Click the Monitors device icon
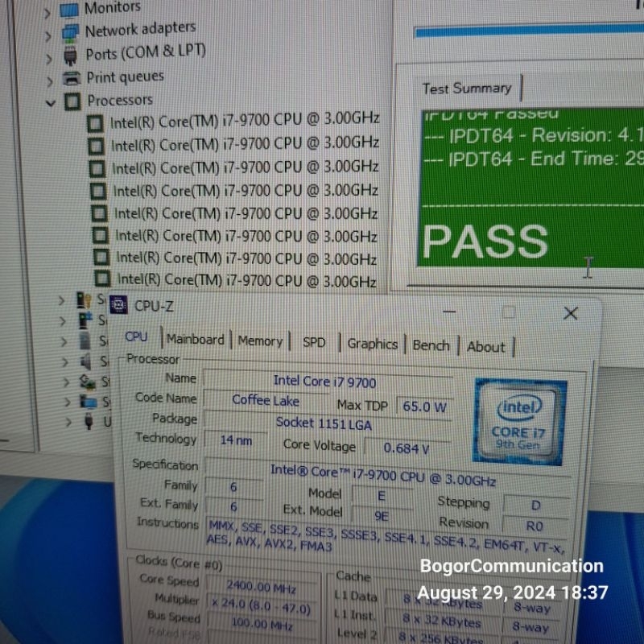 point(69,10)
